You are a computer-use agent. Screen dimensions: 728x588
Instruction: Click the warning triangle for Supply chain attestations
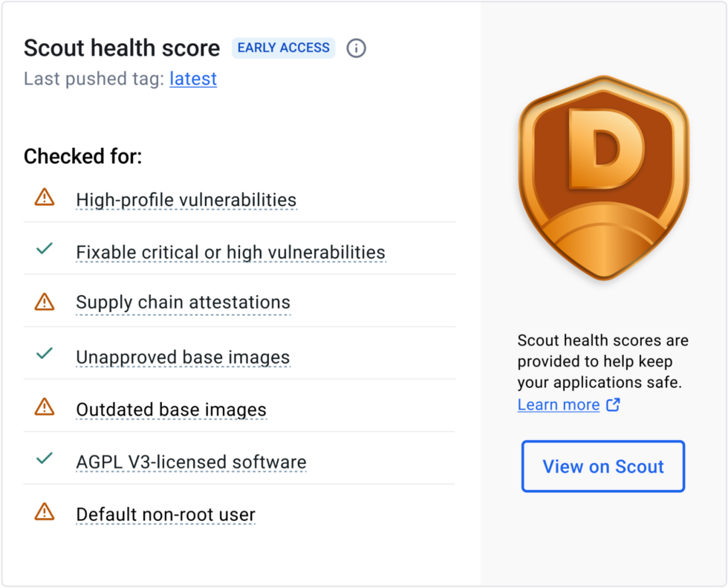44,302
